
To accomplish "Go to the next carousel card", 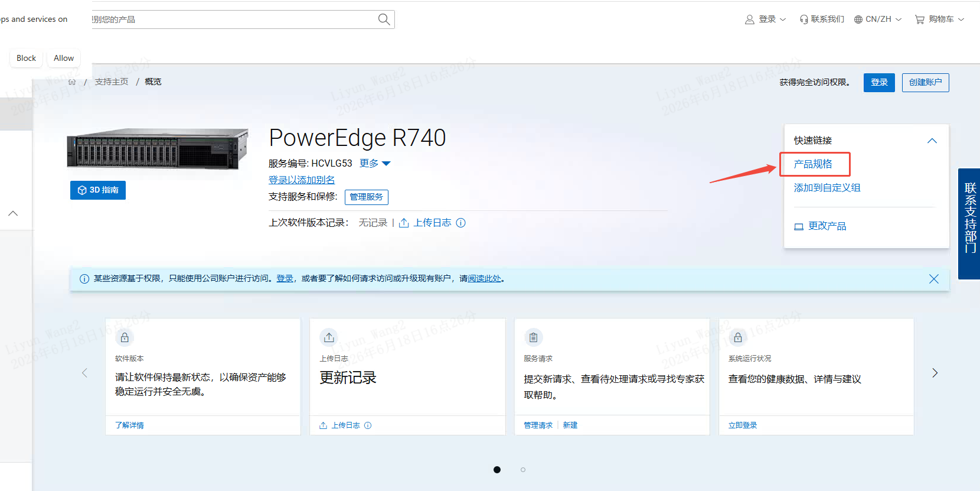I will 935,373.
